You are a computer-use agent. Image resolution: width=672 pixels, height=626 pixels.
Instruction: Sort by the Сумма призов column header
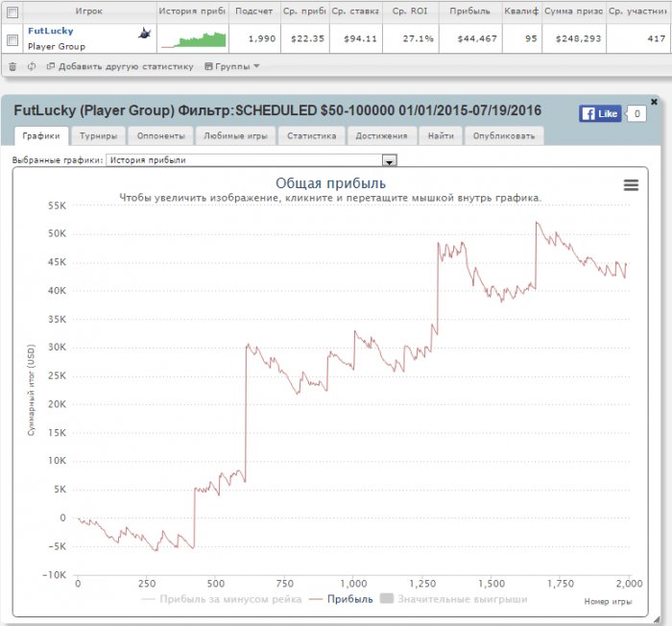pos(574,12)
